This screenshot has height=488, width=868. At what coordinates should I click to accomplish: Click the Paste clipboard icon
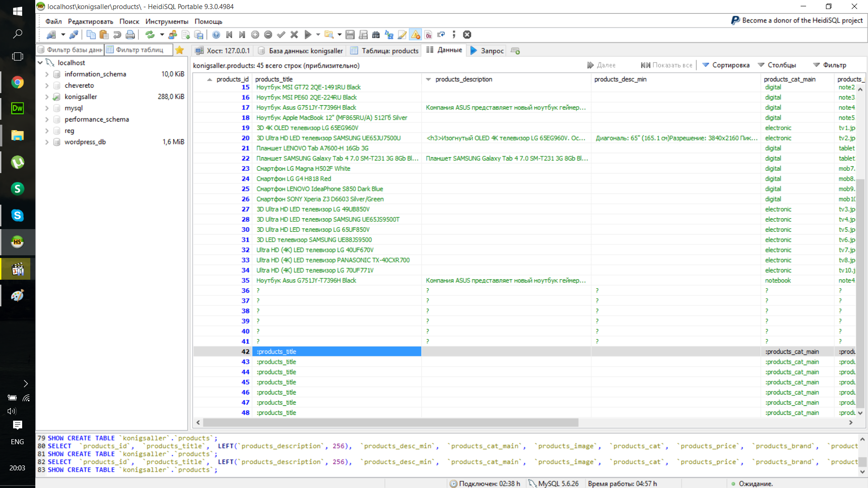point(104,35)
